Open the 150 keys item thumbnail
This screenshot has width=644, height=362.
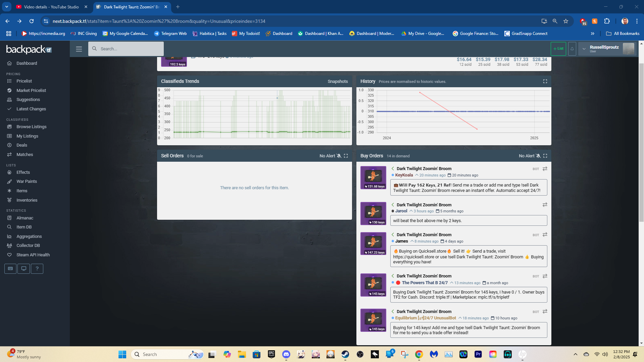[373, 213]
